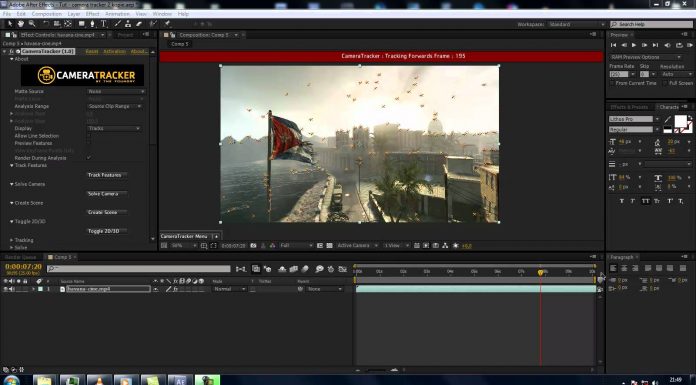The height and width of the screenshot is (385, 696).
Task: Select the Unified Camera tool
Action: coord(57,24)
